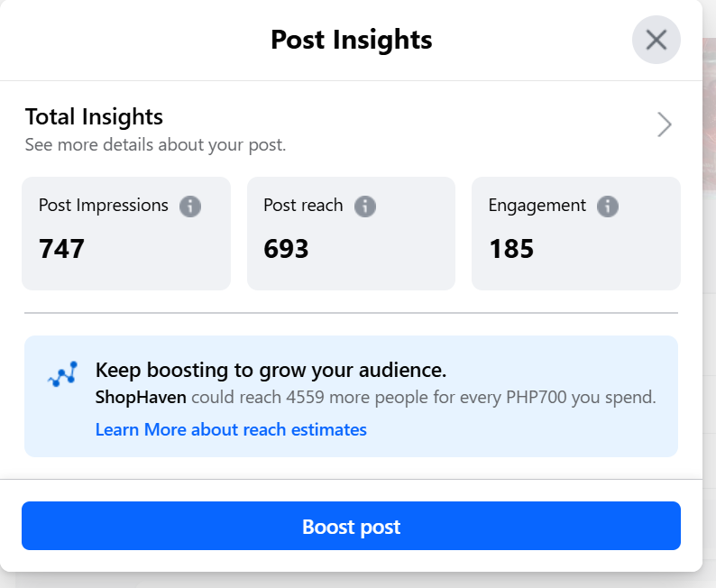Image resolution: width=716 pixels, height=588 pixels.
Task: Click the Engagement info icon
Action: pyautogui.click(x=608, y=206)
